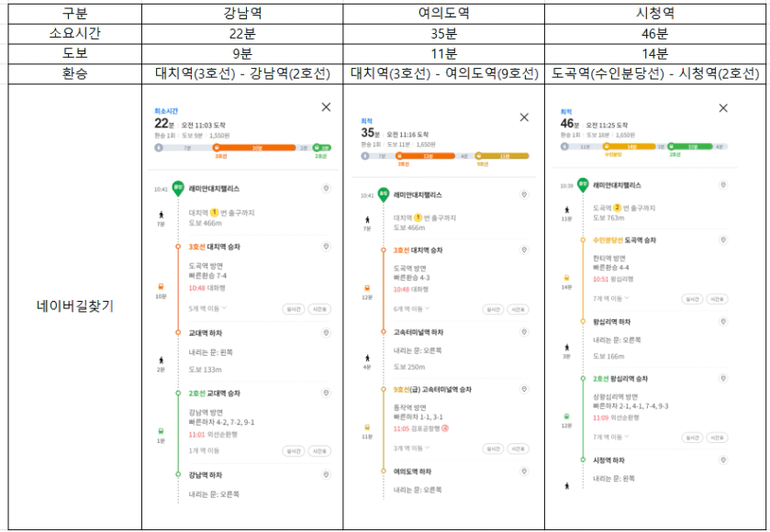The image size is (770, 532).
Task: Click the 35분 table cell in 소요시간 row
Action: [444, 33]
